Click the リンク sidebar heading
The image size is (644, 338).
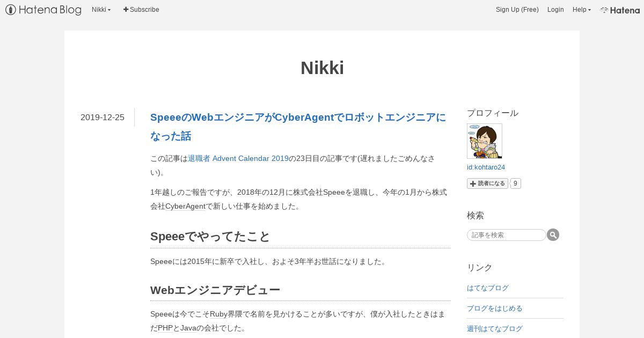click(480, 268)
